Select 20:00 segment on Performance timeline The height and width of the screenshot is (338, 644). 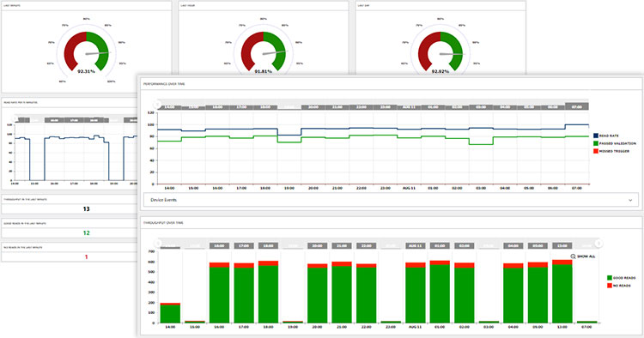313,107
